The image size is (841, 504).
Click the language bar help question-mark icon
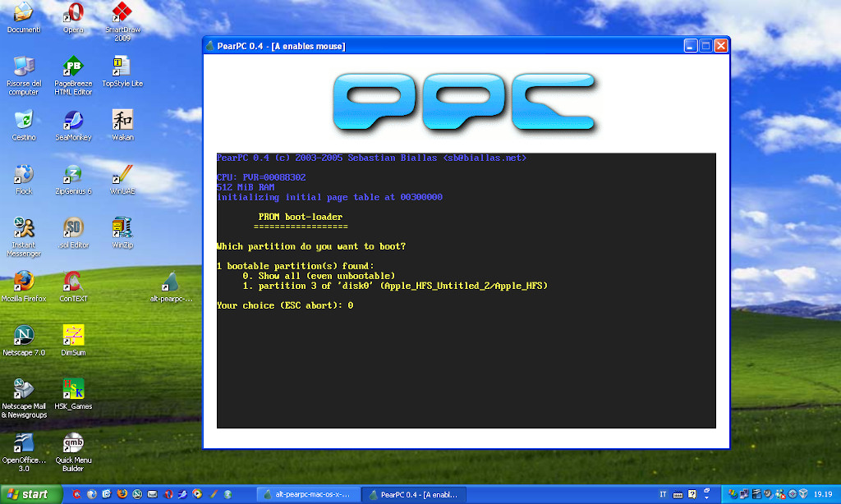coord(692,494)
